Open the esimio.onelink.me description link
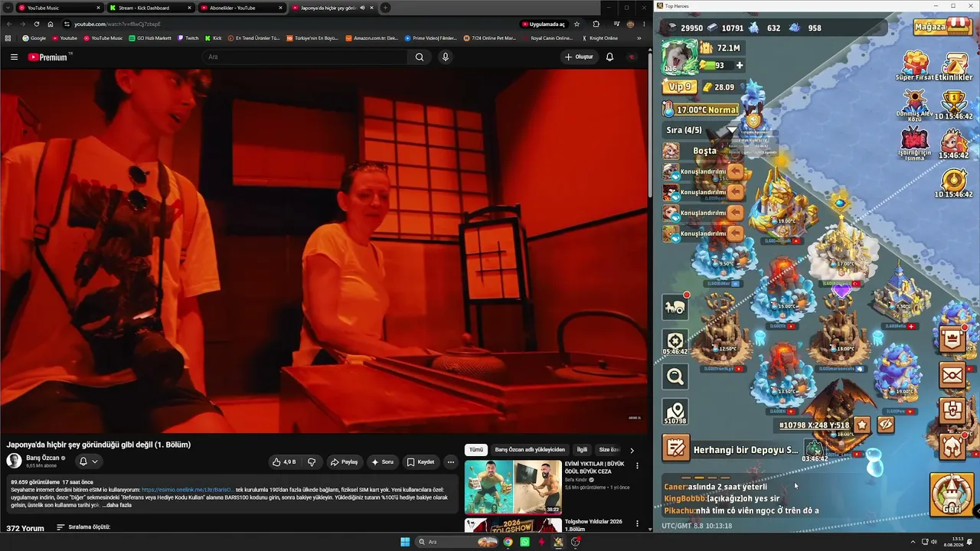This screenshot has width=980, height=551. coord(187,490)
